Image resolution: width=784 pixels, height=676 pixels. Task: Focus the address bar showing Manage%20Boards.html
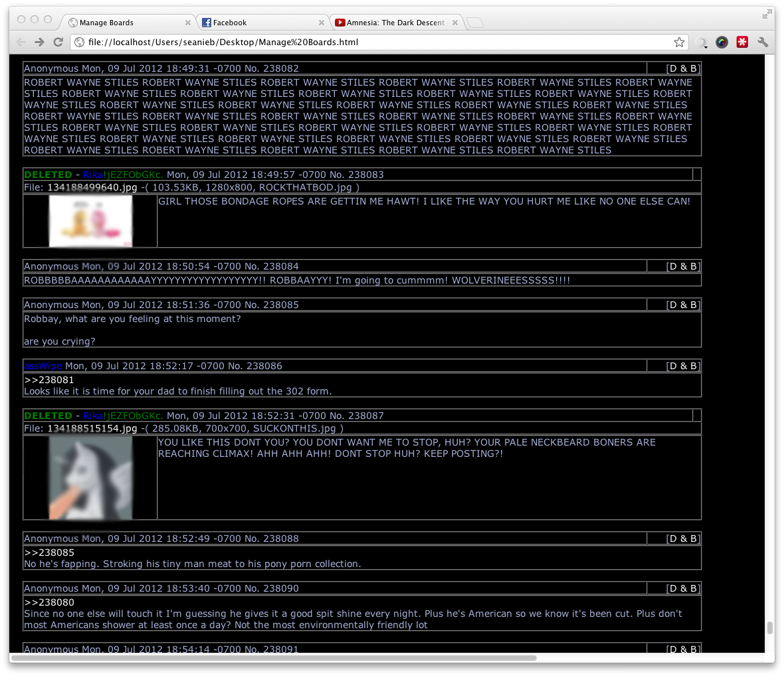(380, 42)
